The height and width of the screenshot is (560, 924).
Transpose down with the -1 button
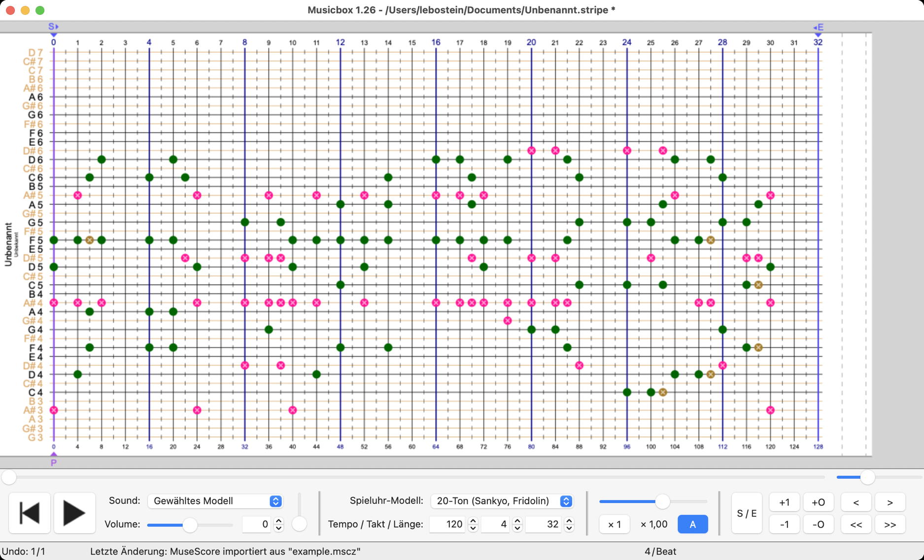click(784, 525)
